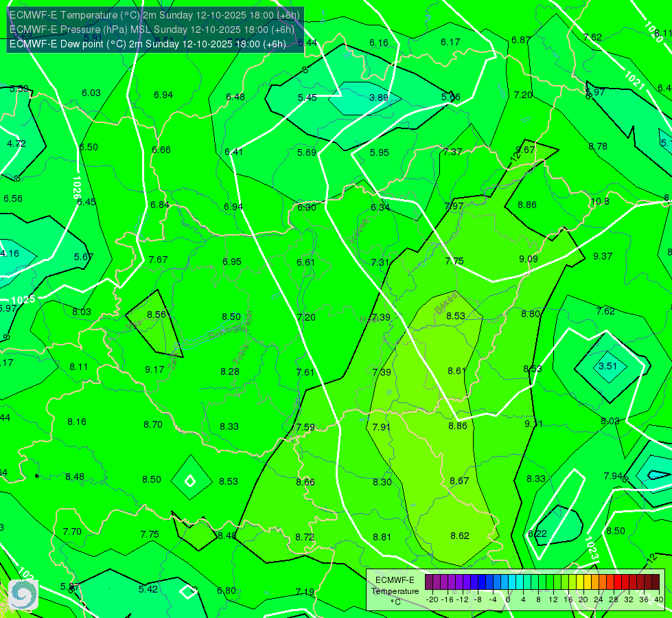Click the 6.22 temperature value
The width and height of the screenshot is (672, 618).
coord(537,534)
